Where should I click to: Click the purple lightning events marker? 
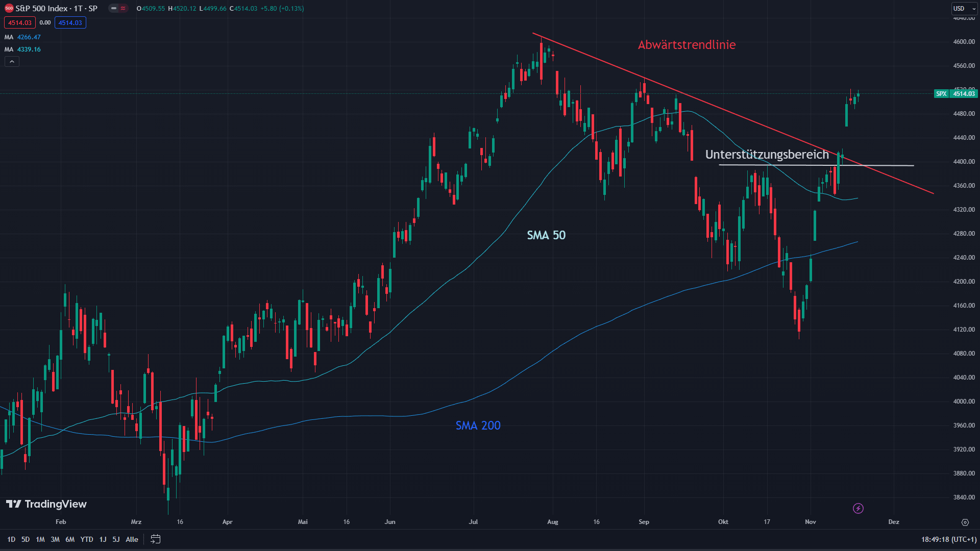859,508
